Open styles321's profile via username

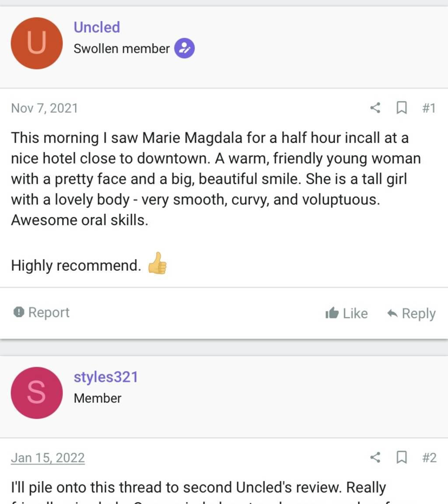point(105,377)
